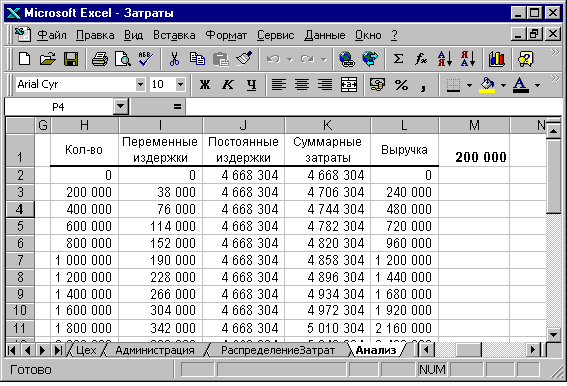Run the spelling check ABC icon
Screen dimensions: 567x386
146,59
